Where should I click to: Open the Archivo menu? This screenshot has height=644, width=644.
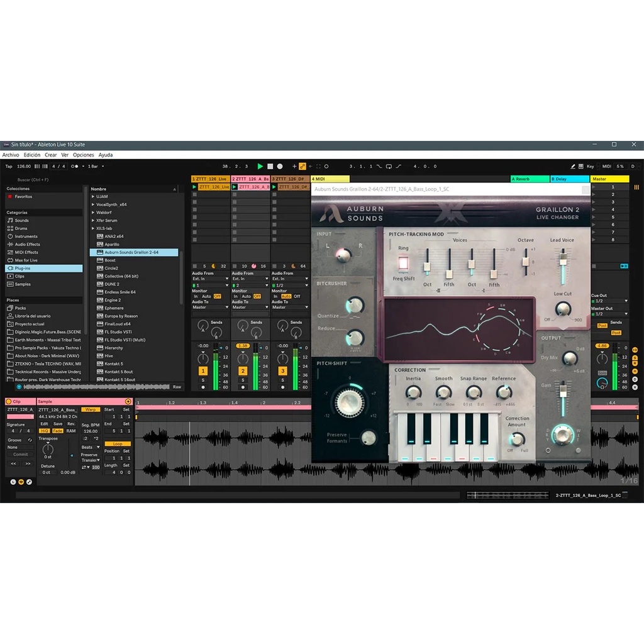coord(11,155)
